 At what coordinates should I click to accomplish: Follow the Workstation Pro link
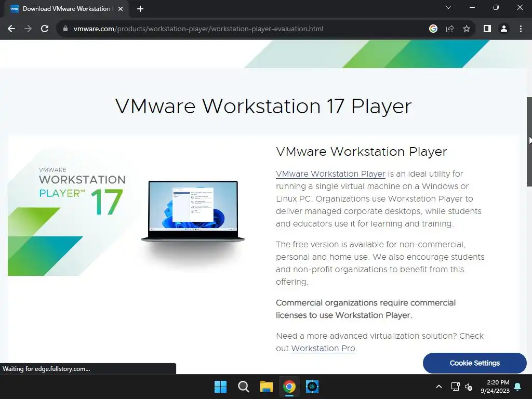coord(323,349)
